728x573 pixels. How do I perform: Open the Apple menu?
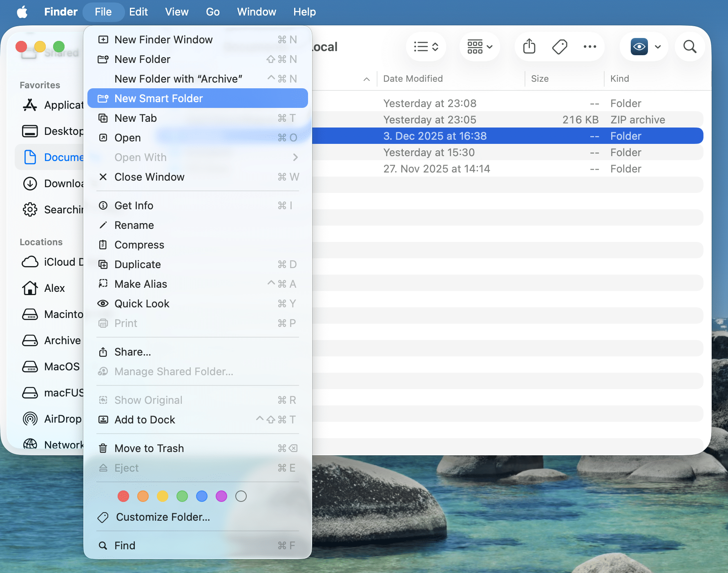click(22, 12)
